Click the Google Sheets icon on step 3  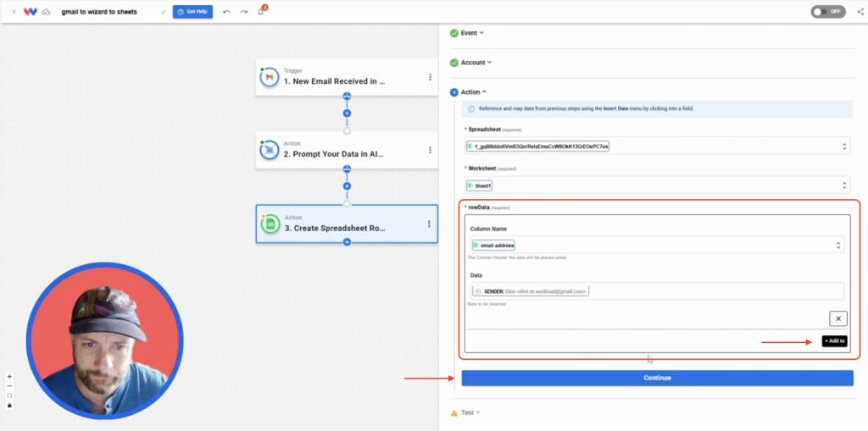(x=270, y=224)
